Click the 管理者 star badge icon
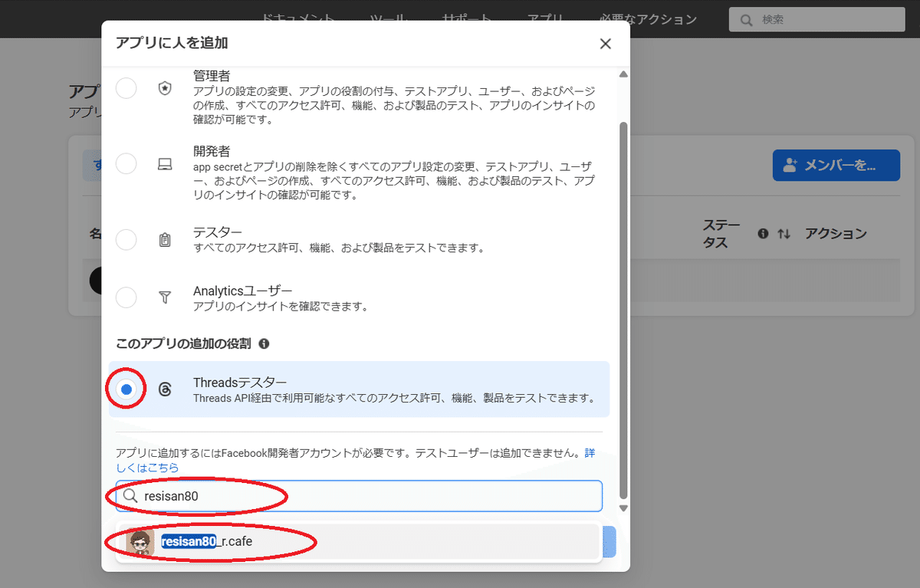The image size is (920, 588). coord(165,87)
